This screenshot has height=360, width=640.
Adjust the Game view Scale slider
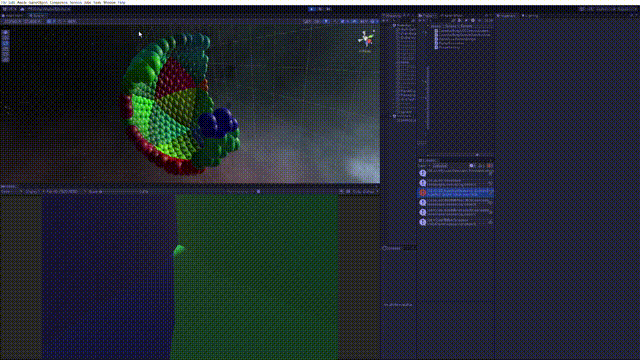coord(120,191)
